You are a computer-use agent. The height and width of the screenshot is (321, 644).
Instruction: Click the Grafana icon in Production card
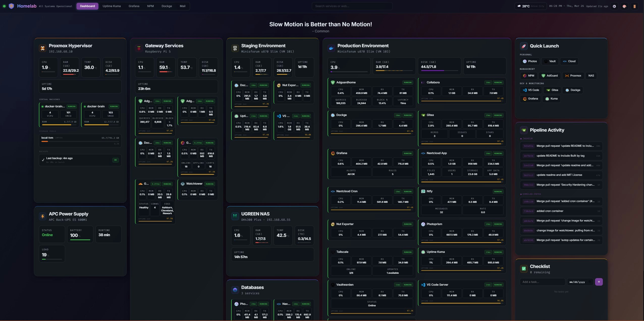(333, 153)
